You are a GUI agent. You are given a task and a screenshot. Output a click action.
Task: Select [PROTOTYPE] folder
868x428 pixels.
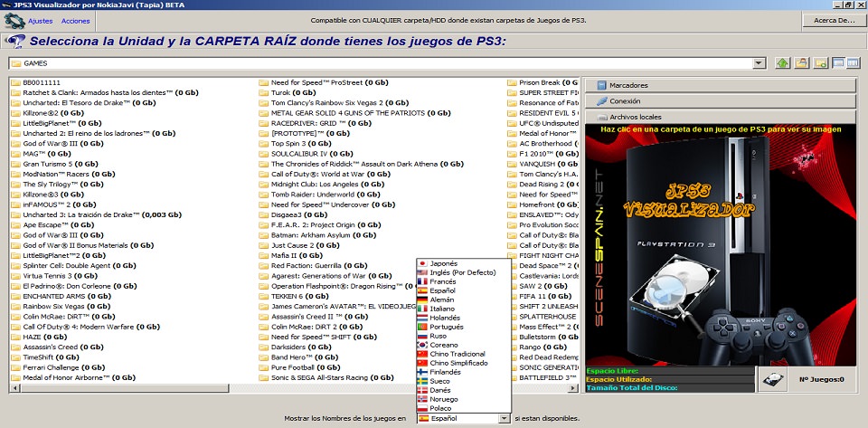coord(303,133)
